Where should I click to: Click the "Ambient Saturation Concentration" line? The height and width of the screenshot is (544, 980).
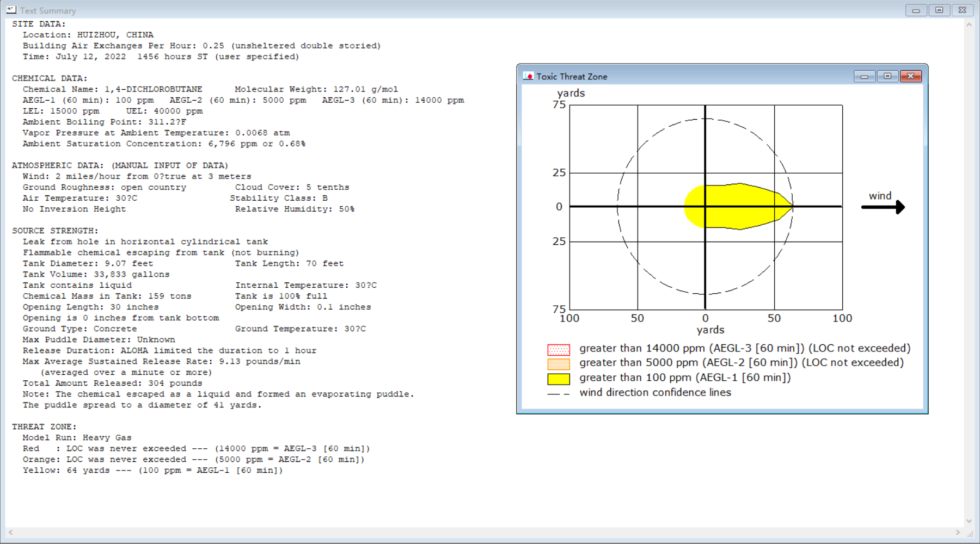(164, 144)
